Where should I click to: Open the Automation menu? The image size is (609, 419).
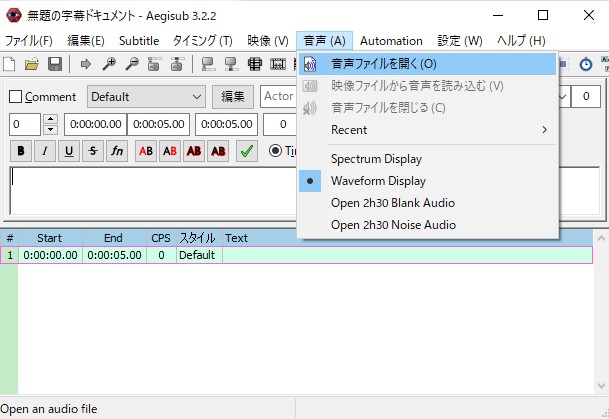tap(391, 41)
